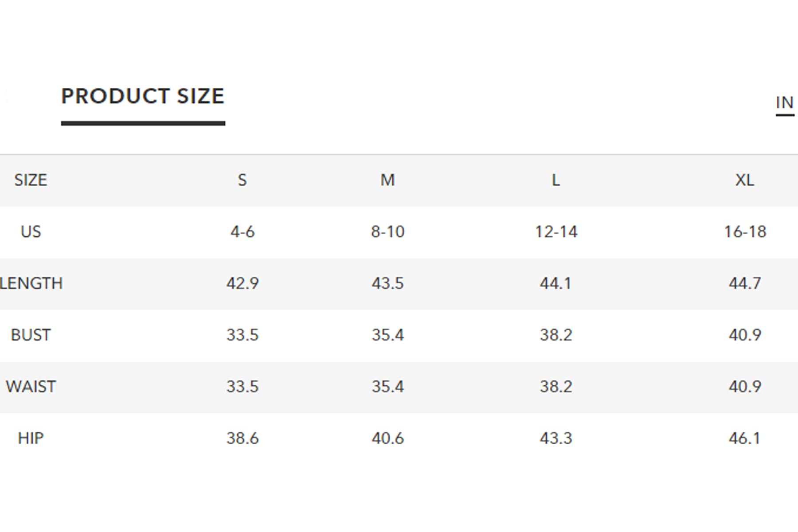Click the hip value 43.3

click(x=556, y=438)
